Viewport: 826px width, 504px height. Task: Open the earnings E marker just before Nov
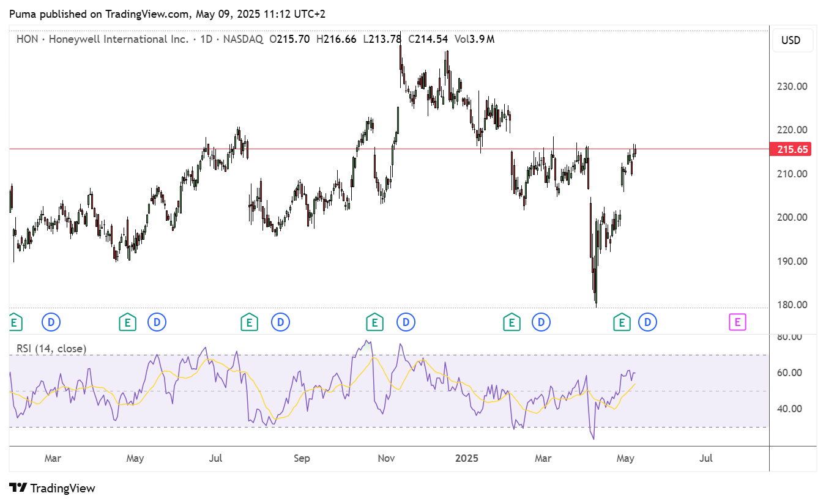374,322
